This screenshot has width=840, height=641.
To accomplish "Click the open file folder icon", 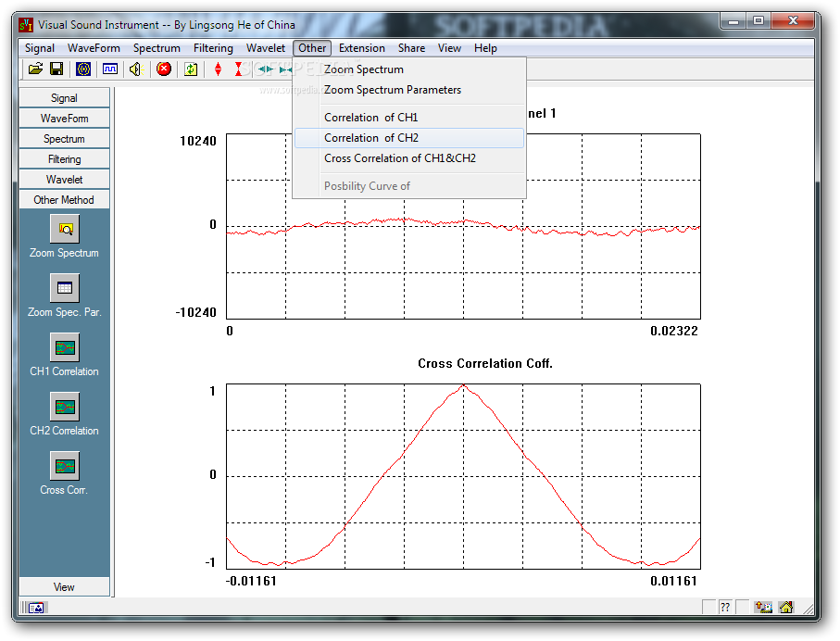I will (35, 69).
